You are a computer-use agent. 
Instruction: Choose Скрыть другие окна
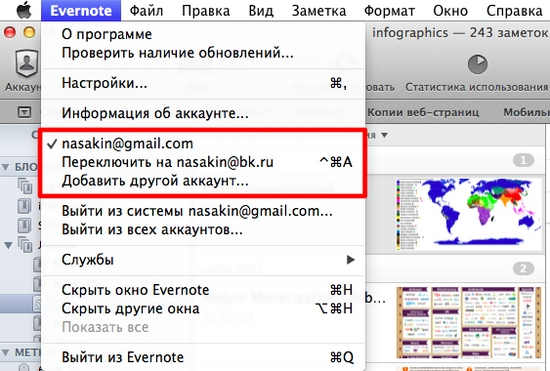click(203, 309)
